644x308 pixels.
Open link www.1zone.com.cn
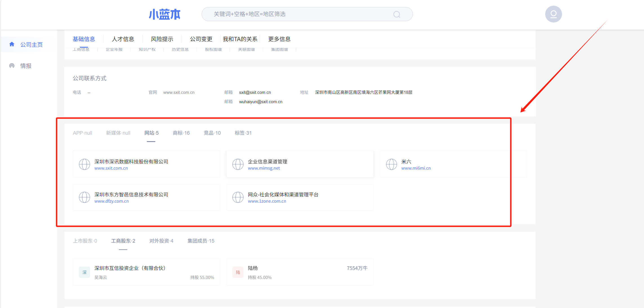point(267,201)
